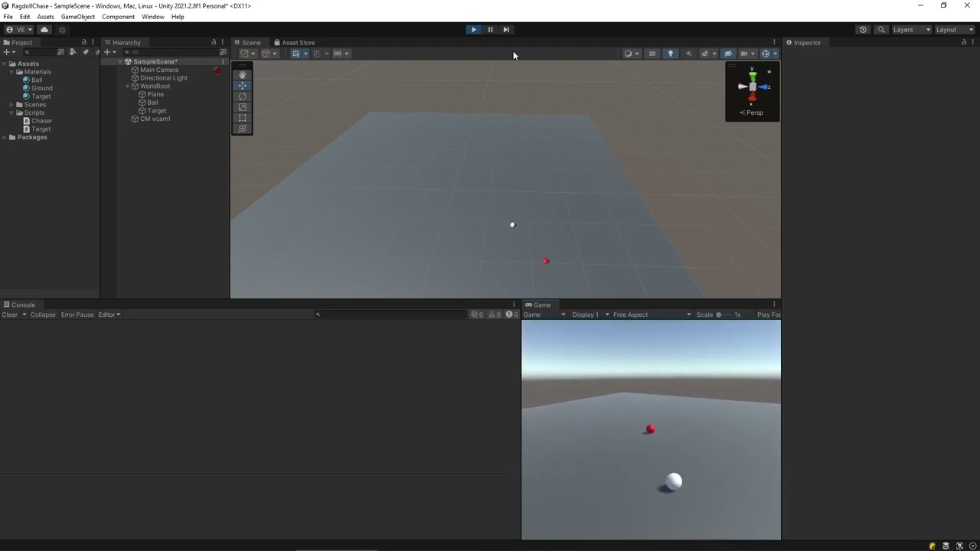Viewport: 980px width, 551px height.
Task: Toggle 2D mode in the Scene view
Action: pyautogui.click(x=652, y=53)
